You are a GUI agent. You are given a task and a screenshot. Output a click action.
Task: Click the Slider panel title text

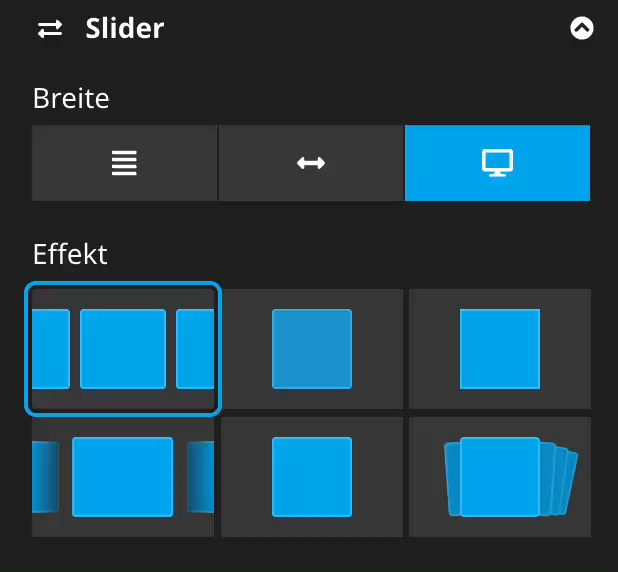pyautogui.click(x=124, y=28)
